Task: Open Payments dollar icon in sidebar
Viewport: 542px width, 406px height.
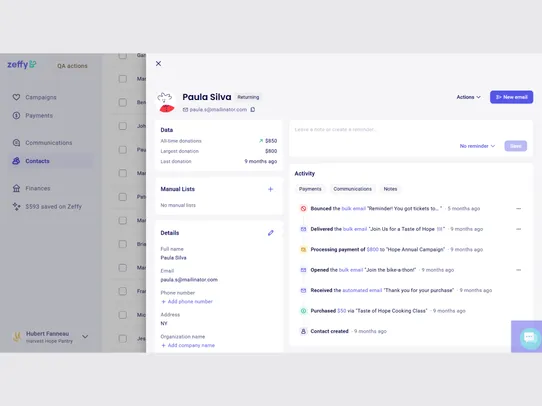Action: tap(16, 115)
